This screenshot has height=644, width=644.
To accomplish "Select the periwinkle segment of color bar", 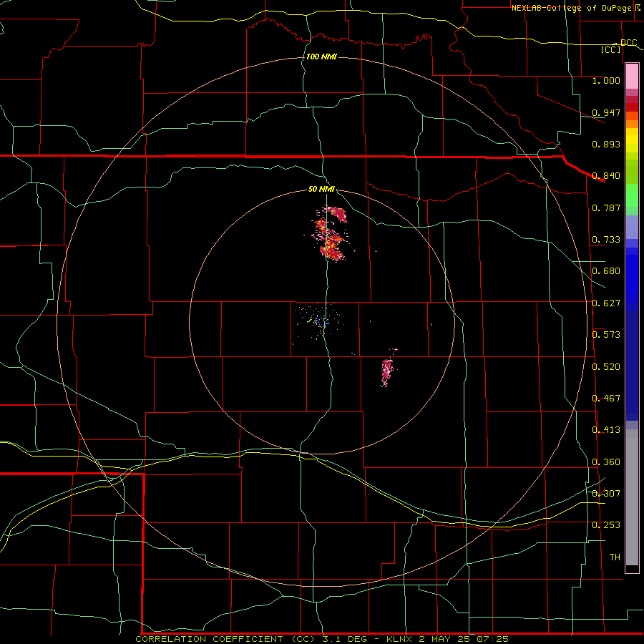I will 632,227.
